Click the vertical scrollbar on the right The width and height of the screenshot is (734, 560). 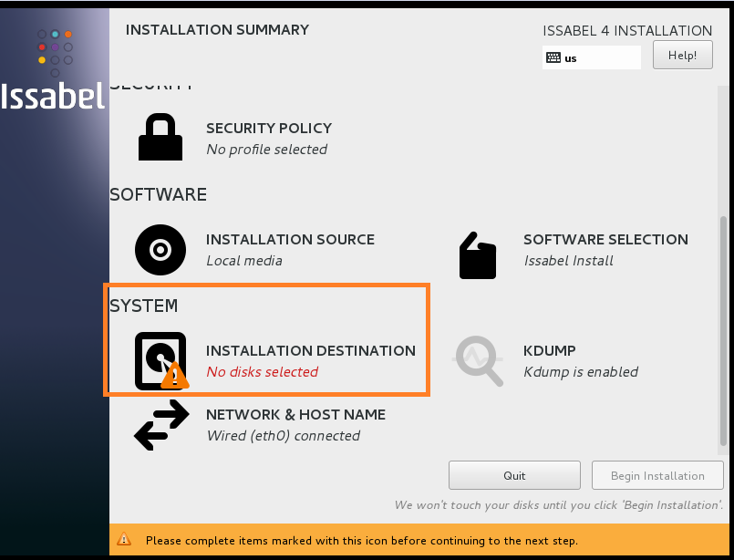pos(725,328)
